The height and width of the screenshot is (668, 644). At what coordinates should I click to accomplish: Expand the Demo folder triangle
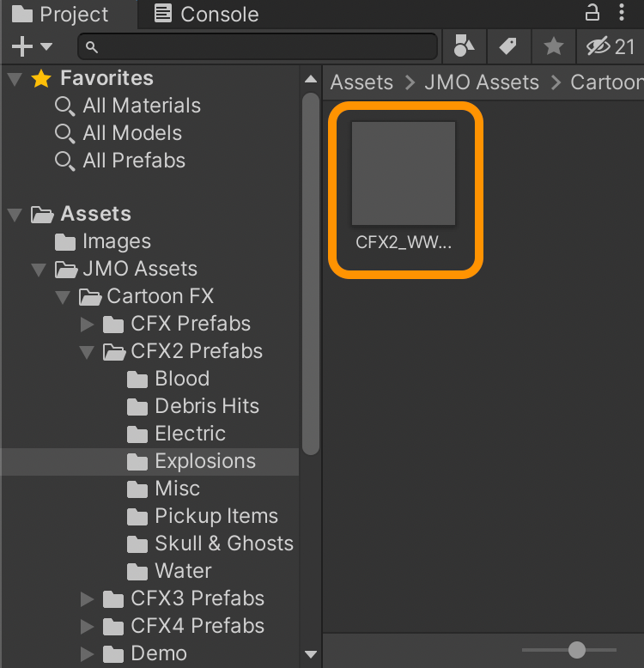click(x=88, y=654)
